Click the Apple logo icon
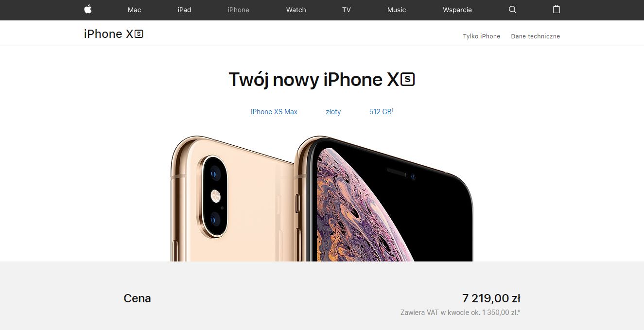The image size is (644, 330). pyautogui.click(x=88, y=9)
